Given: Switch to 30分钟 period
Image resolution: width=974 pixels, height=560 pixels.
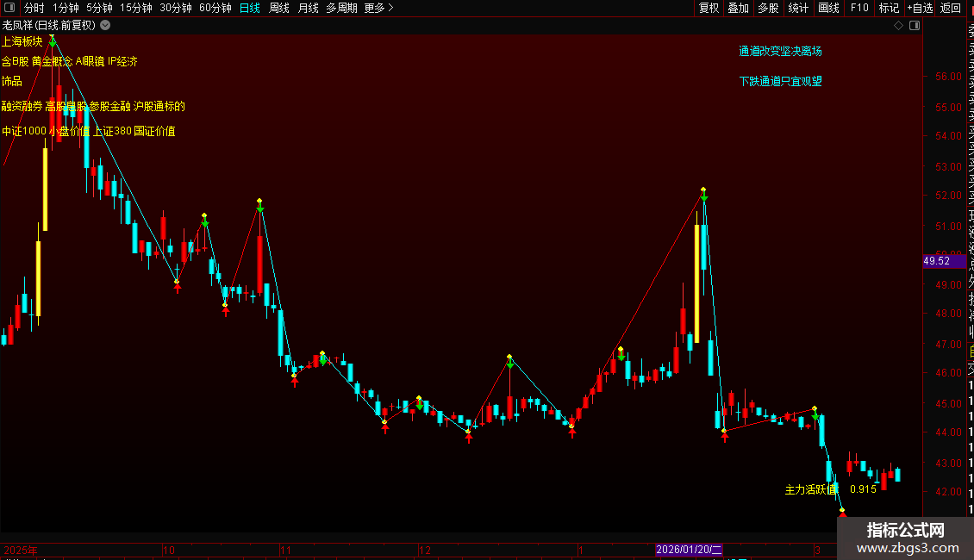Looking at the screenshot, I should (x=176, y=8).
